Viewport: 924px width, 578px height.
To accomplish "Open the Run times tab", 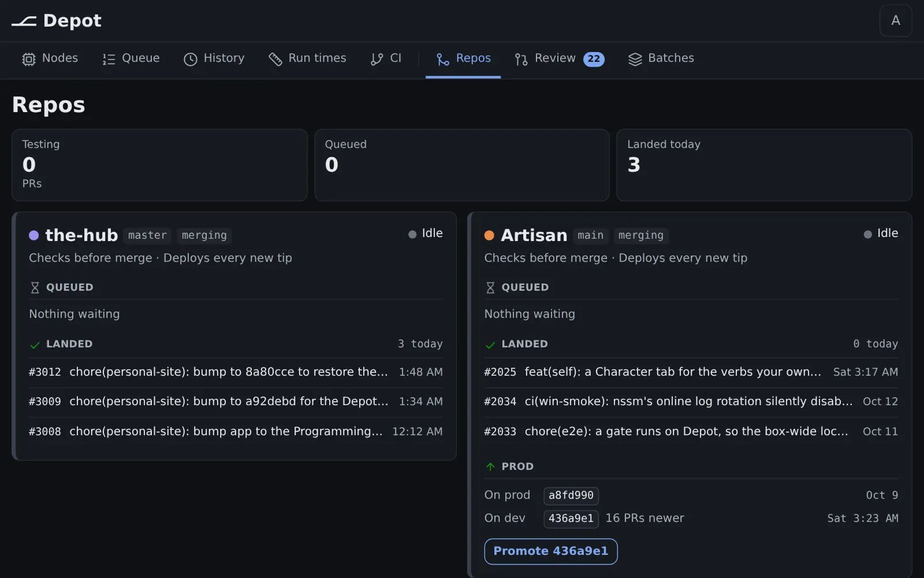I will click(308, 59).
